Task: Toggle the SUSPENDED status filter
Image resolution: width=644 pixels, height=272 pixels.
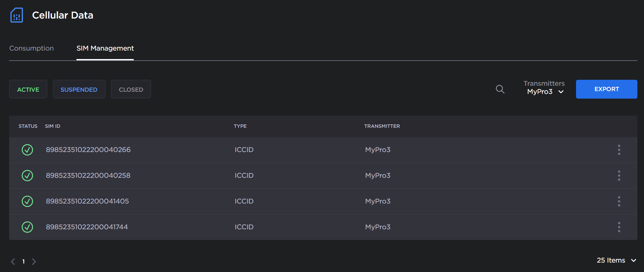Action: [79, 89]
